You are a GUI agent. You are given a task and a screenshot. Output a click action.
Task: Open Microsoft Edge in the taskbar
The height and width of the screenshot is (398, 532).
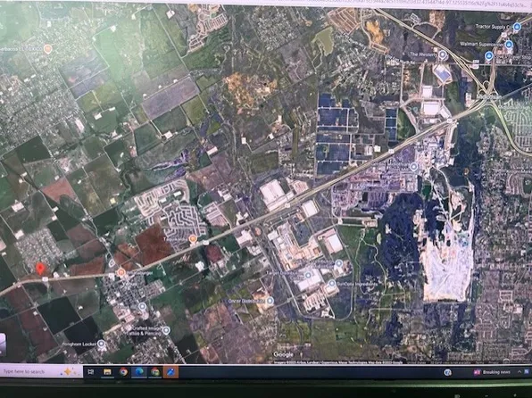point(139,372)
